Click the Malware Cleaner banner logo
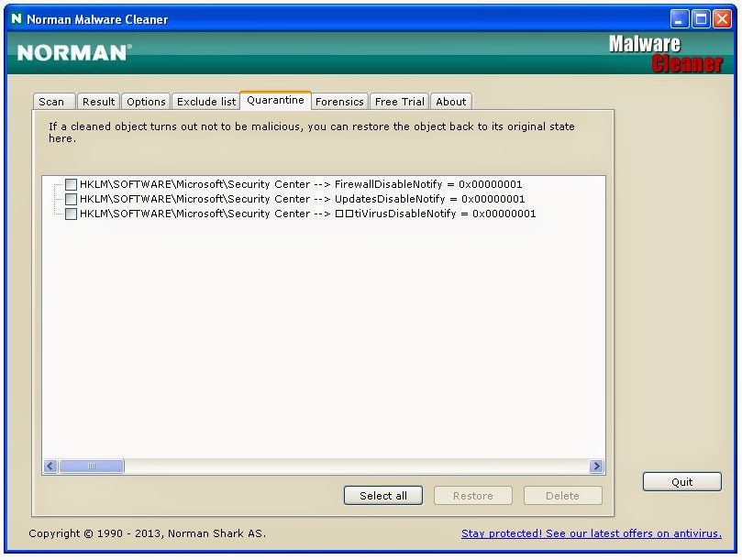Image resolution: width=742 pixels, height=560 pixels. (x=665, y=53)
